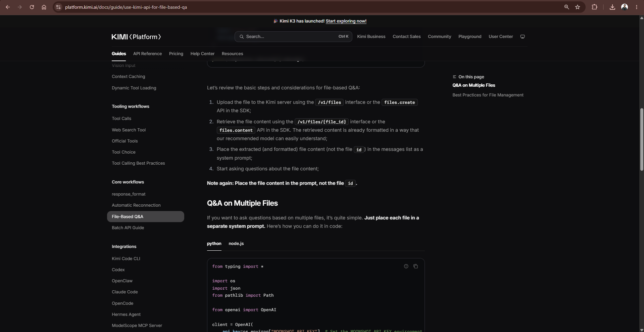
Task: Switch to API Reference tab
Action: point(147,54)
